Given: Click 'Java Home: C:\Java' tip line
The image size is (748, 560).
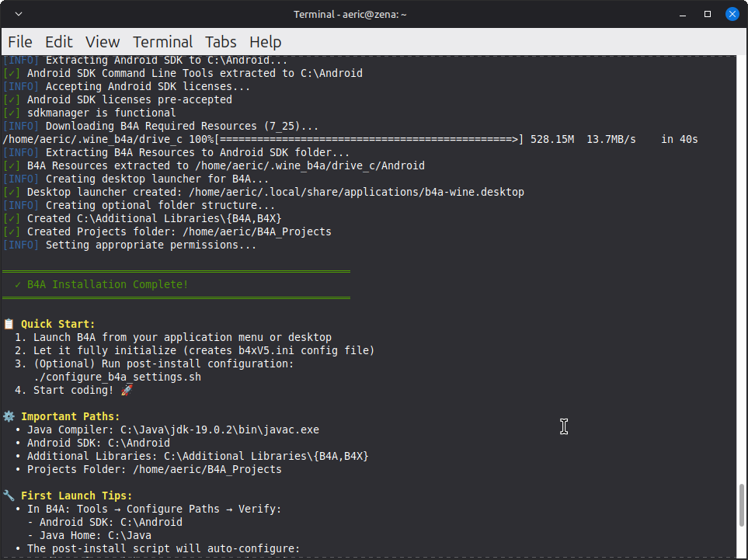Looking at the screenshot, I should point(89,535).
